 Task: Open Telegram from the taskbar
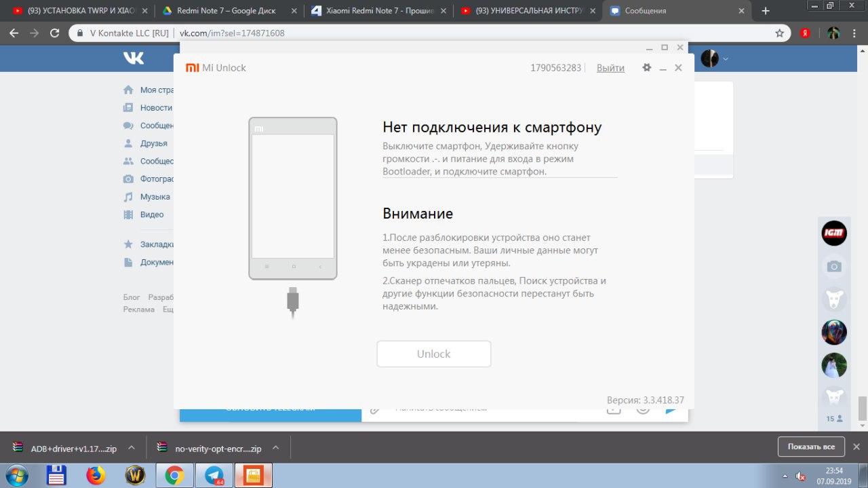(x=214, y=476)
